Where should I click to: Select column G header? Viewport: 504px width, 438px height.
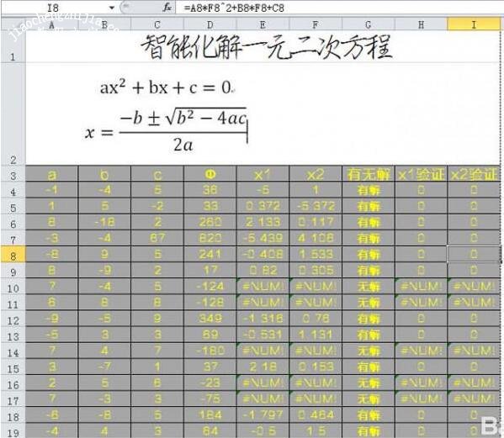click(x=368, y=24)
